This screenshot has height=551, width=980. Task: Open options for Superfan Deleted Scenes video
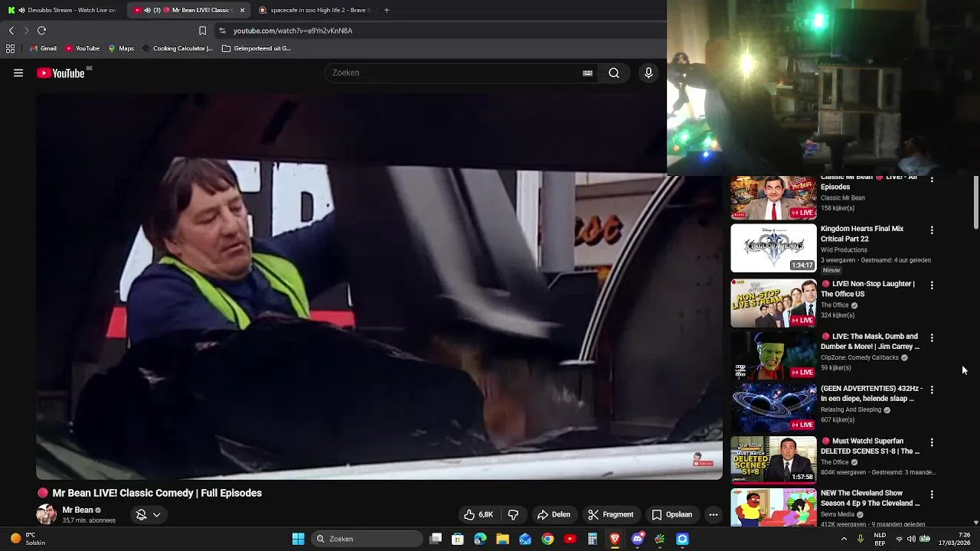point(932,442)
